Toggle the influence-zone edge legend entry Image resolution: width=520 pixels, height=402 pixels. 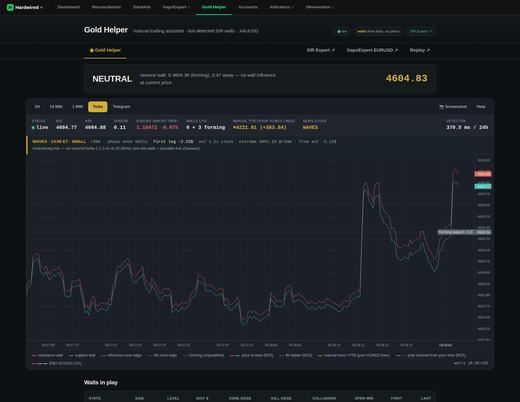[121, 356]
